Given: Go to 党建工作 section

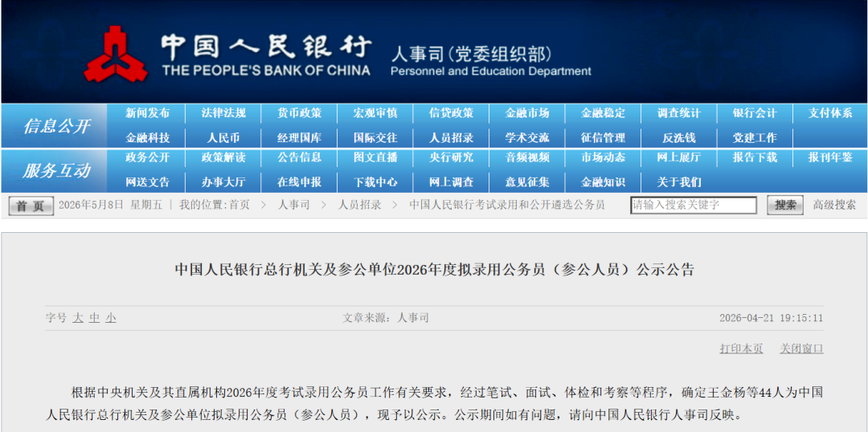Looking at the screenshot, I should 755,138.
